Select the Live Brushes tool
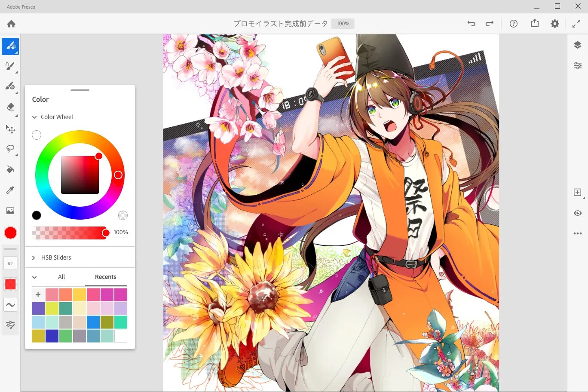588x392 pixels. click(x=10, y=66)
